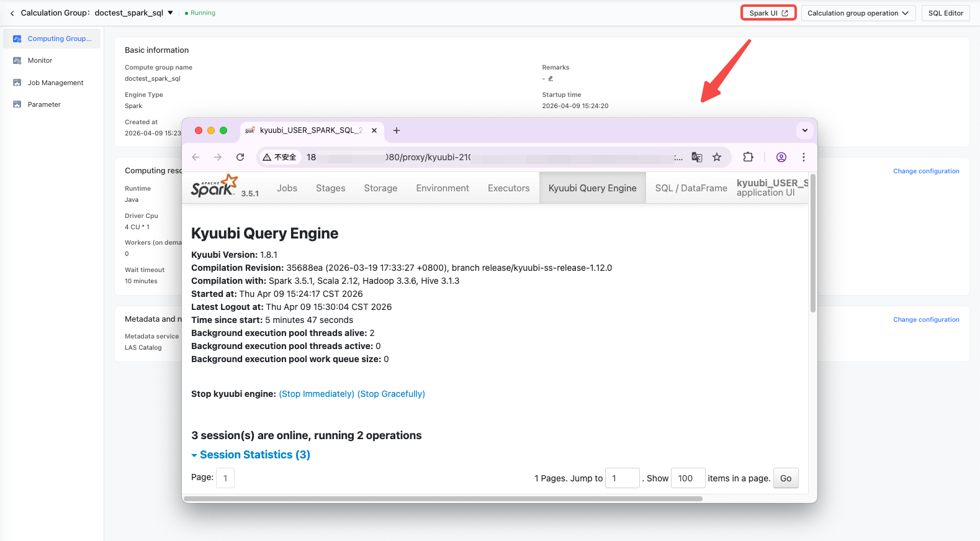Open the Calculation group operation dropdown
980x541 pixels.
pyautogui.click(x=858, y=13)
